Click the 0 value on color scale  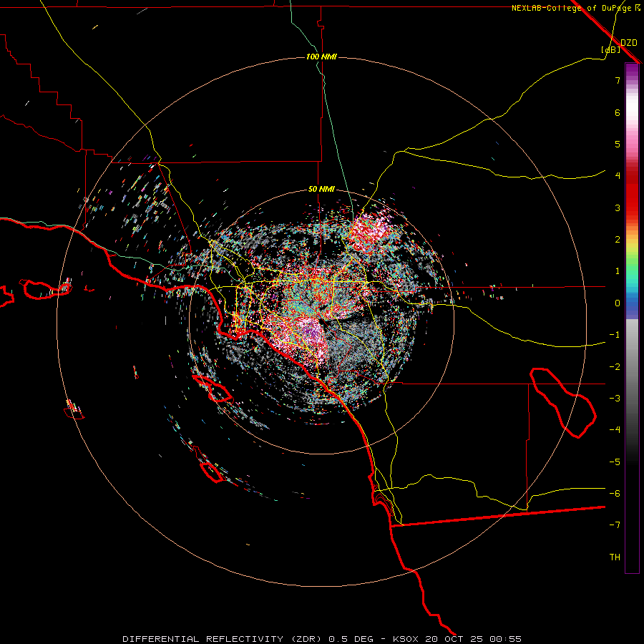coord(618,303)
